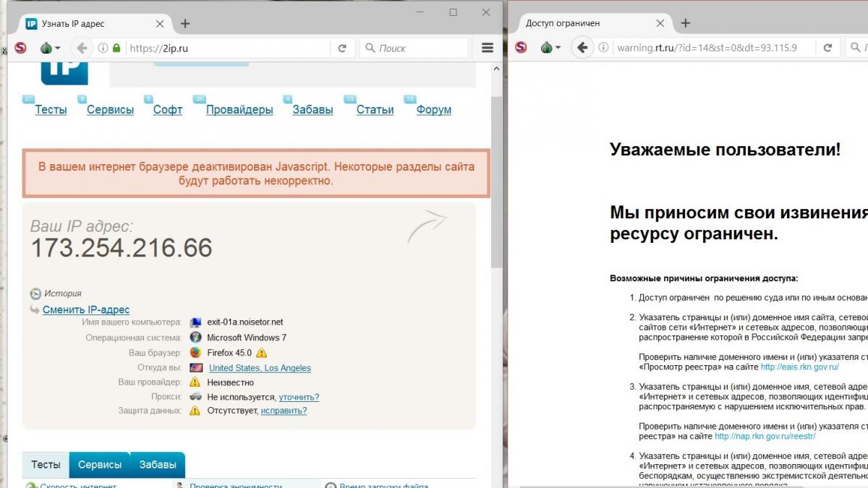Go back in the warning.rt.ru window
This screenshot has height=488, width=868.
pos(582,48)
